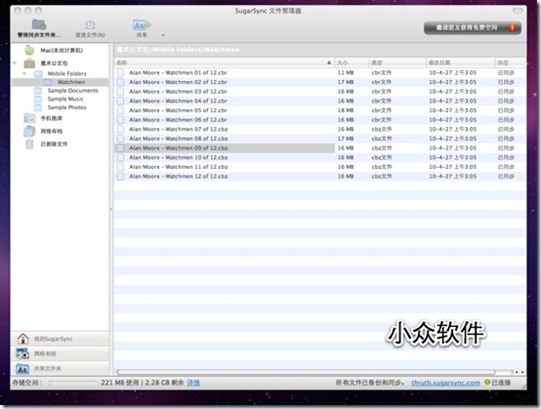
Task: Sort by the type column header
Action: pos(397,62)
